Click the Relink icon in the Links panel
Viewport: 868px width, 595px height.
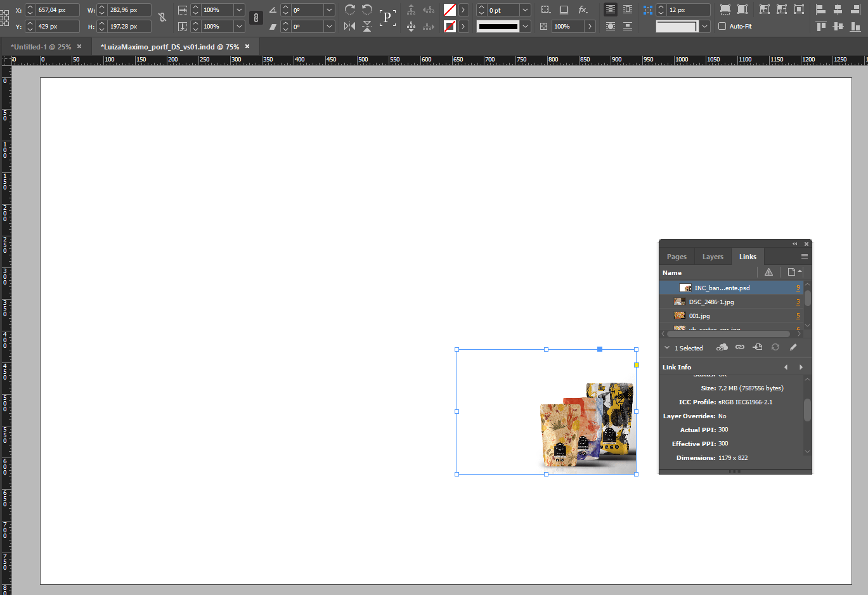[x=739, y=347]
